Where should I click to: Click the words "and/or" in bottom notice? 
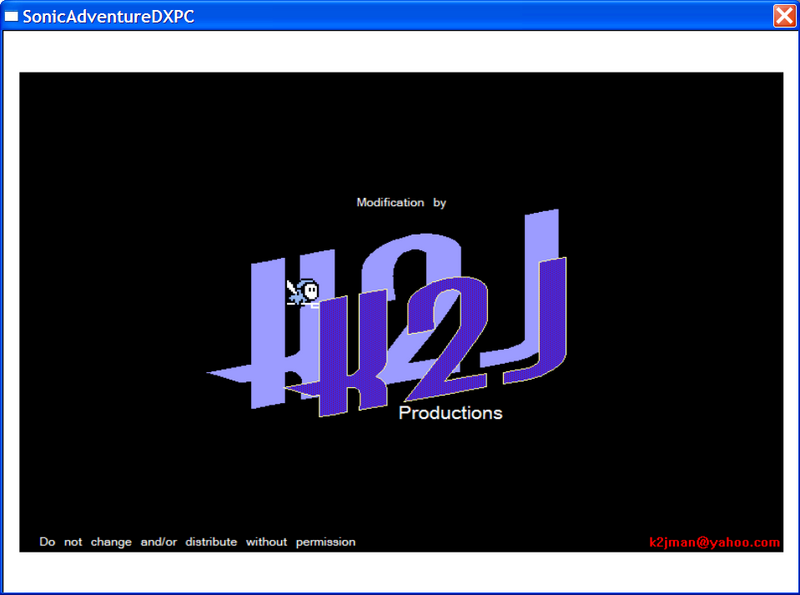[158, 542]
